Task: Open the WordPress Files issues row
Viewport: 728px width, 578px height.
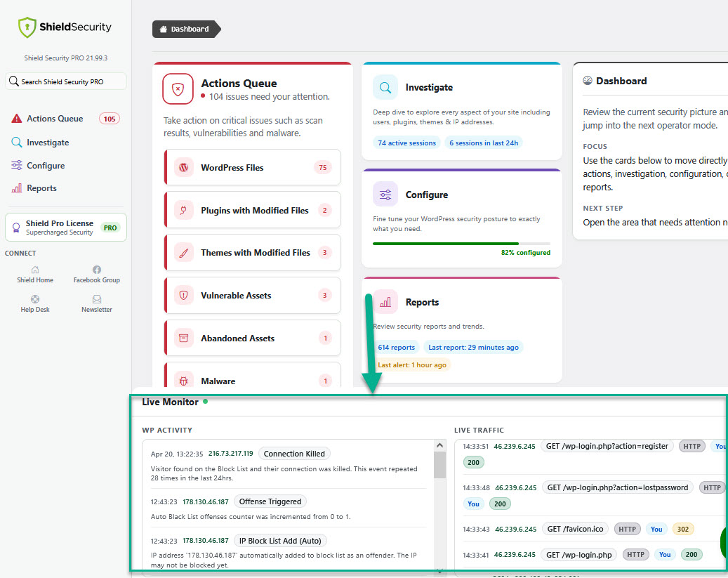Action: 253,167
